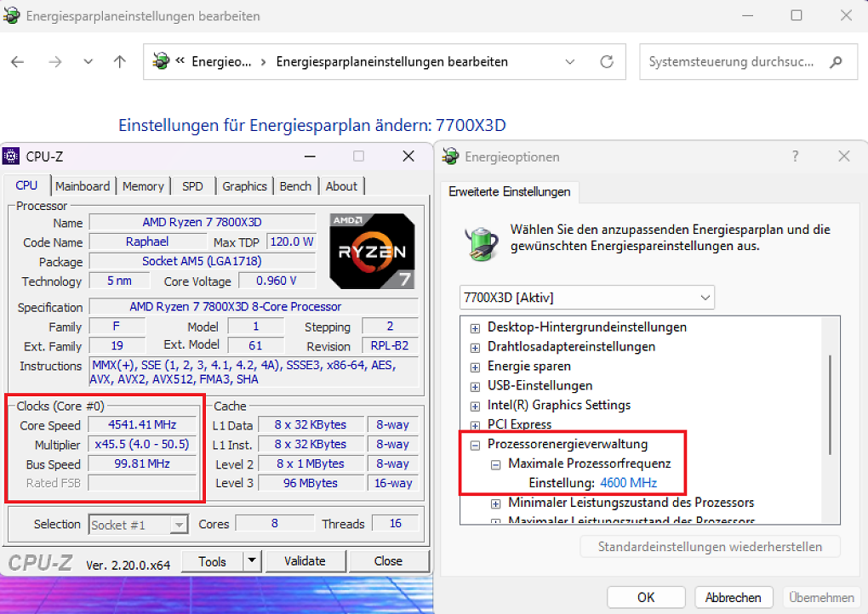Minimize the CPU-Z window
868x614 pixels.
click(x=310, y=156)
